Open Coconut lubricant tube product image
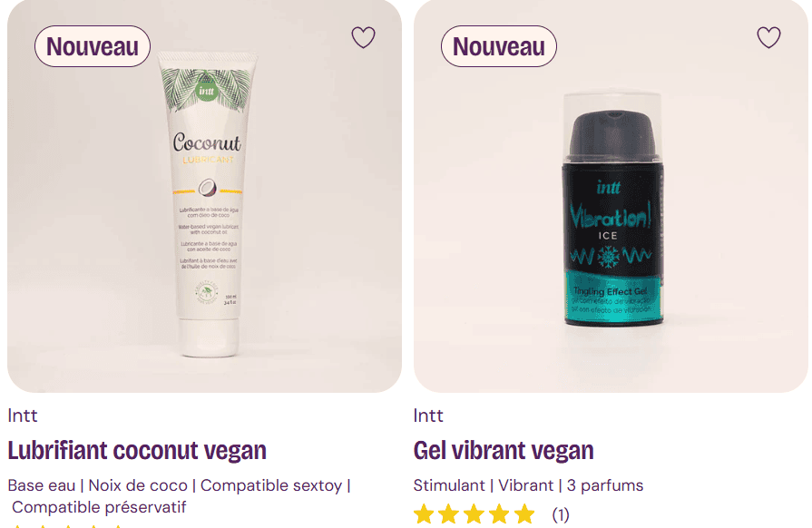Screen dimensions: 812x528 207,204
